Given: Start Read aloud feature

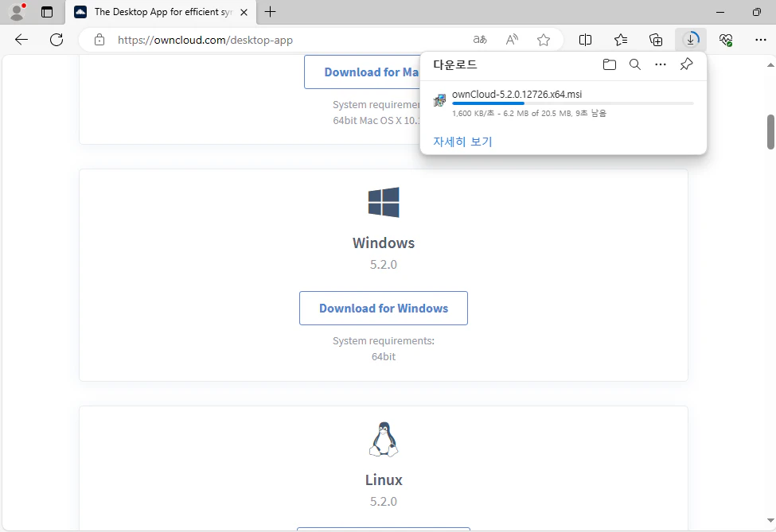Looking at the screenshot, I should [x=512, y=40].
